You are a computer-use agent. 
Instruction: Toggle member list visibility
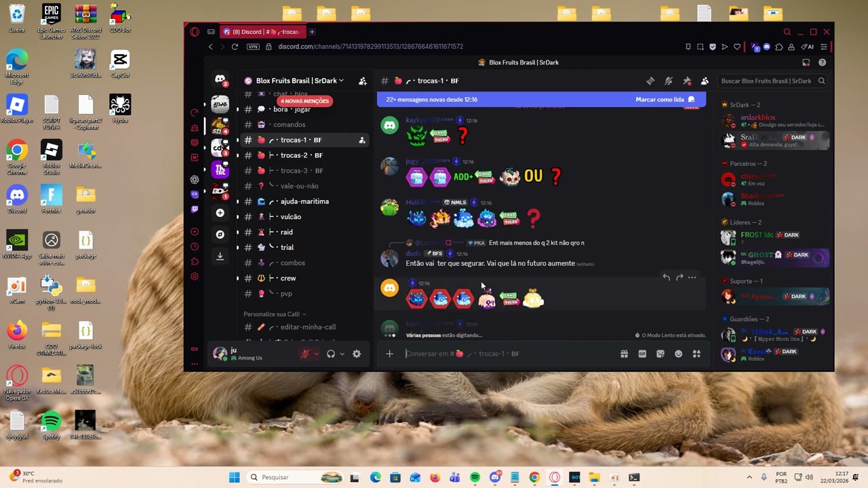pos(705,81)
